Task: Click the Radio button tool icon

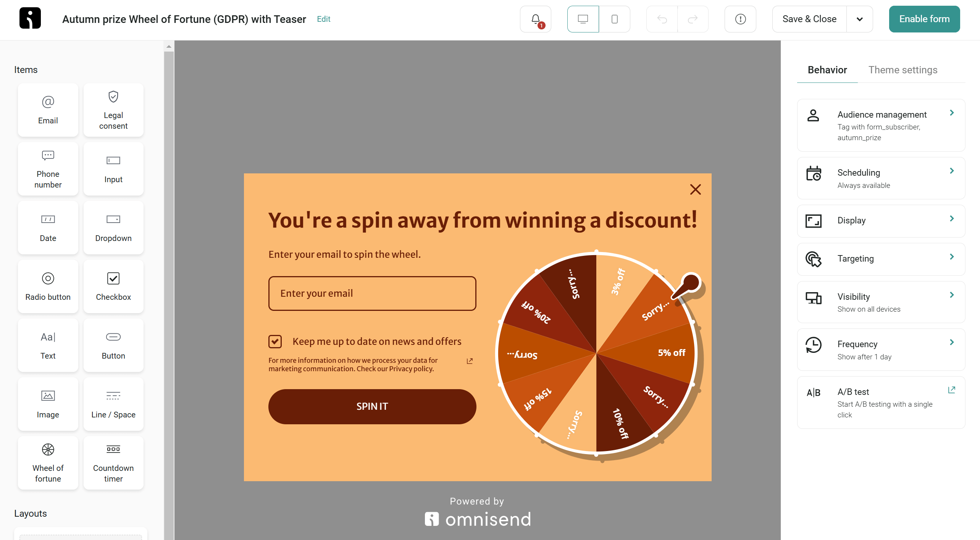Action: coord(47,285)
